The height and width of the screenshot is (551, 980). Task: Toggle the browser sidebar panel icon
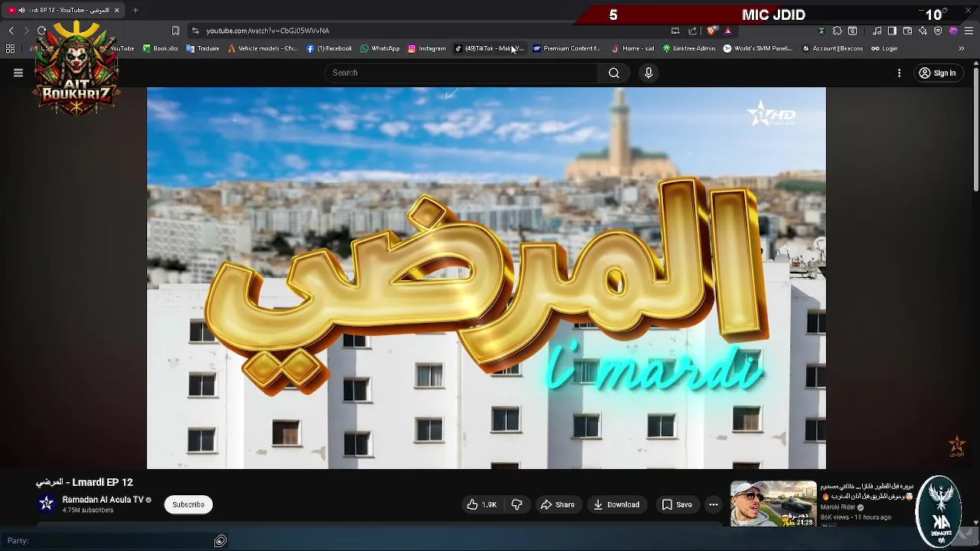tap(892, 31)
